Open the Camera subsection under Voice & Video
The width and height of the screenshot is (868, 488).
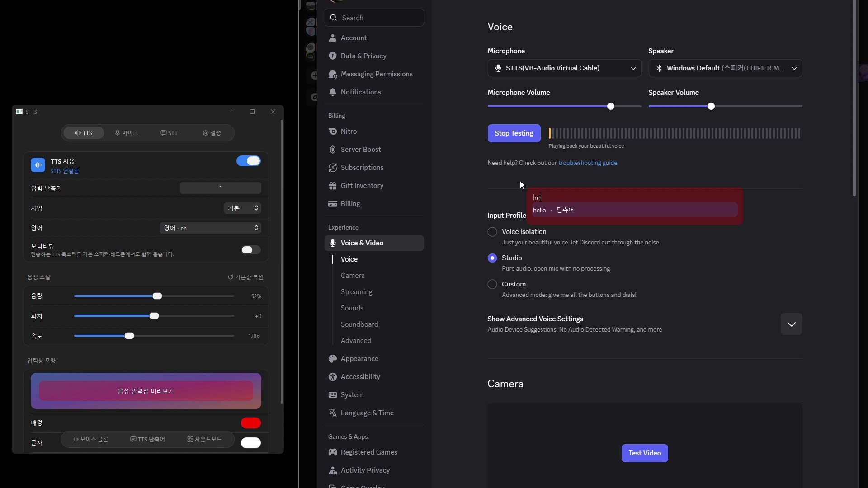pyautogui.click(x=353, y=276)
